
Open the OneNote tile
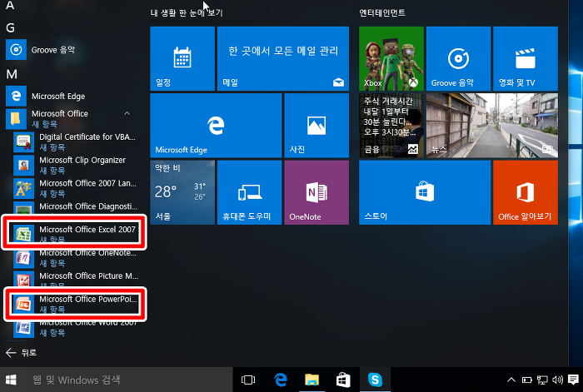(x=316, y=192)
